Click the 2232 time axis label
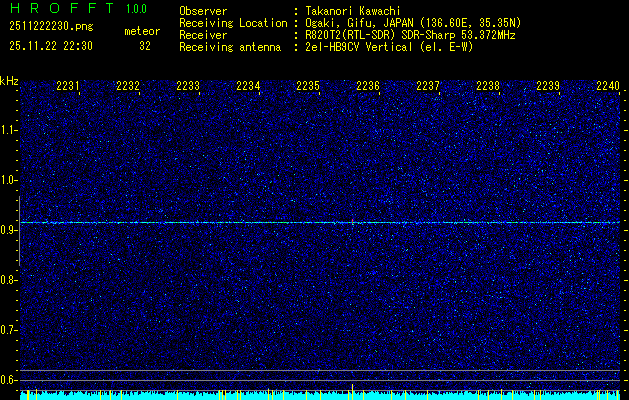Image resolution: width=629 pixels, height=400 pixels. 128,86
